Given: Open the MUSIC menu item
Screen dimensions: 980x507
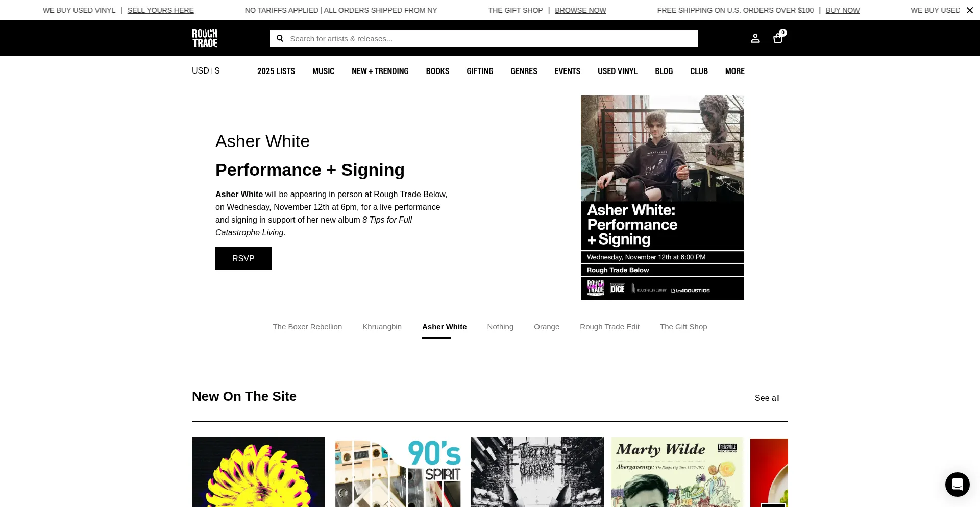Looking at the screenshot, I should pyautogui.click(x=323, y=71).
